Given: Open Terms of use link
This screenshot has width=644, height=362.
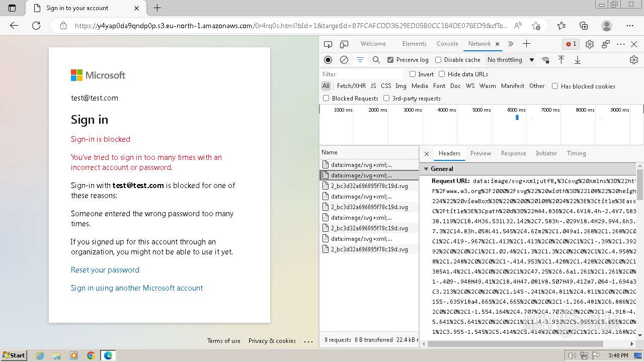Looking at the screenshot, I should point(224,341).
